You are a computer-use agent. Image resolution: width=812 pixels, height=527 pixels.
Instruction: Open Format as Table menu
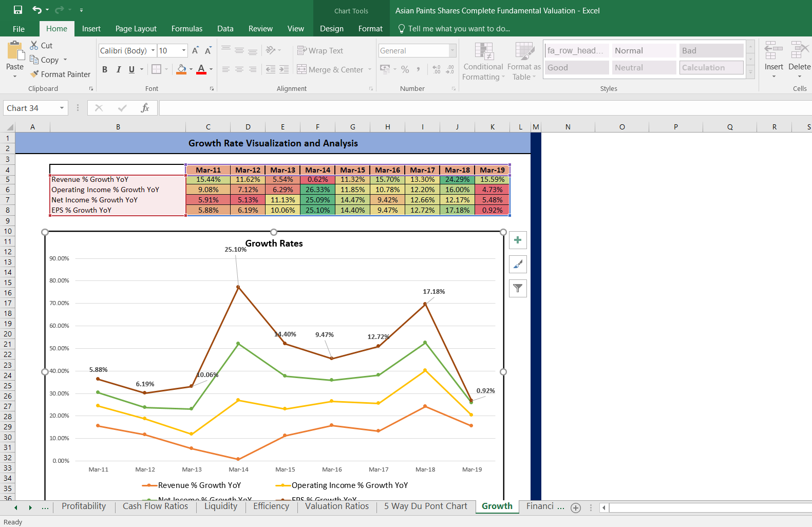[x=524, y=61]
